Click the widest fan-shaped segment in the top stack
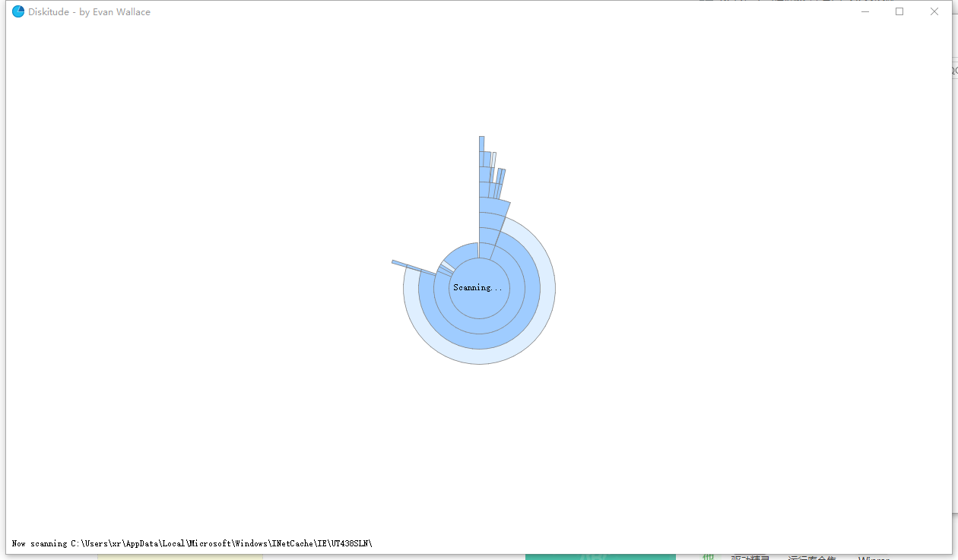The width and height of the screenshot is (958, 560). pyautogui.click(x=493, y=207)
